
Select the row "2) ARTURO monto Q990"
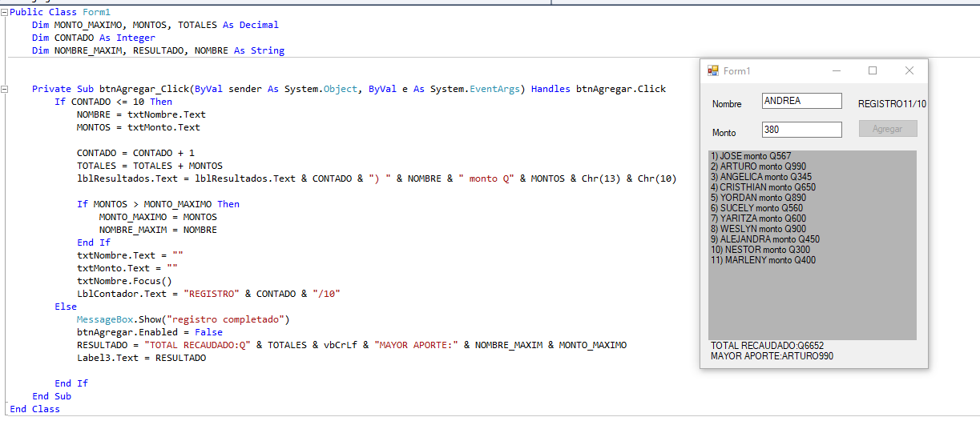coord(758,166)
